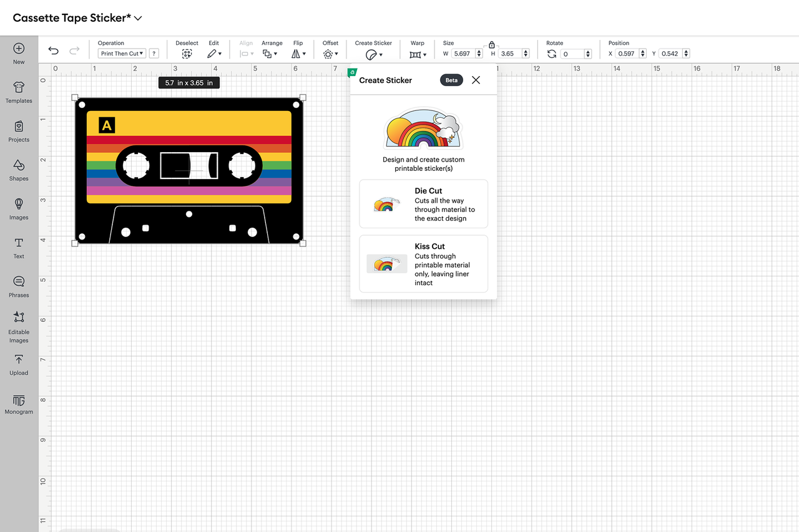799x532 pixels.
Task: Open the Warp menu
Action: pos(418,54)
